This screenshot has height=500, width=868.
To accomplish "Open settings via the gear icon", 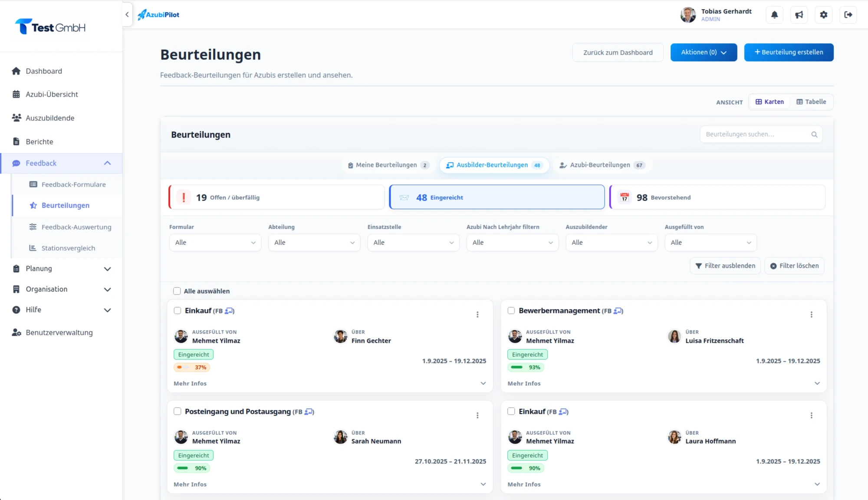I will pyautogui.click(x=823, y=15).
